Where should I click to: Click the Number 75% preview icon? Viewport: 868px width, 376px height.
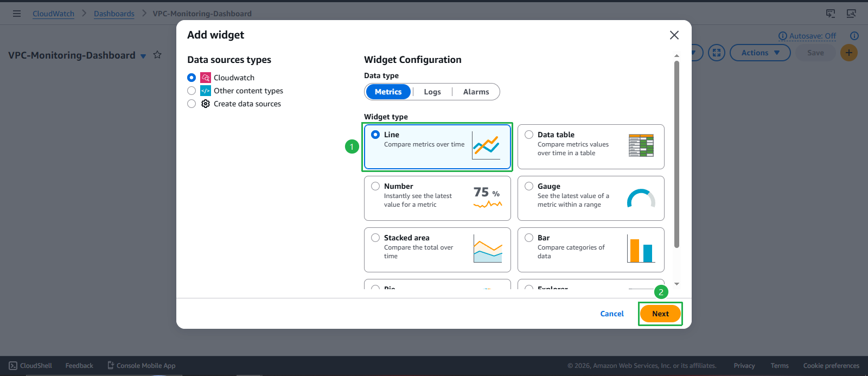(x=488, y=197)
